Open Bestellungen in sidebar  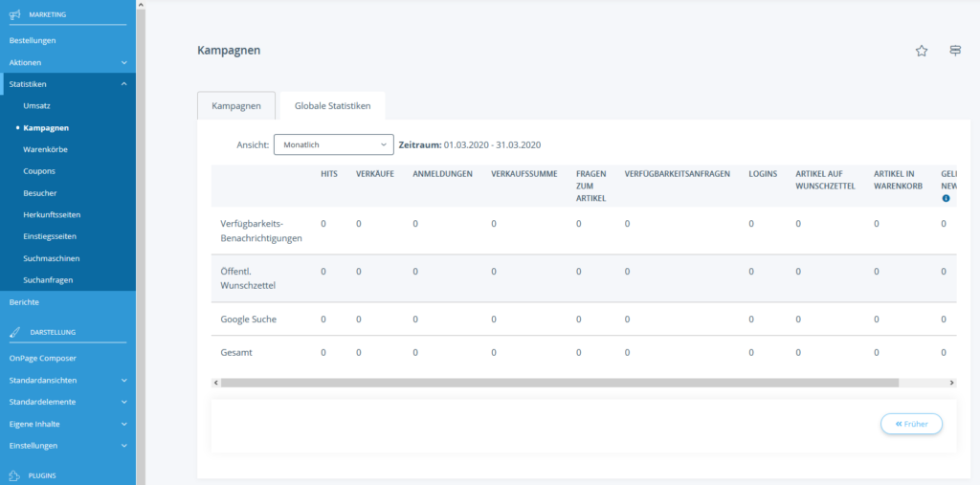33,40
